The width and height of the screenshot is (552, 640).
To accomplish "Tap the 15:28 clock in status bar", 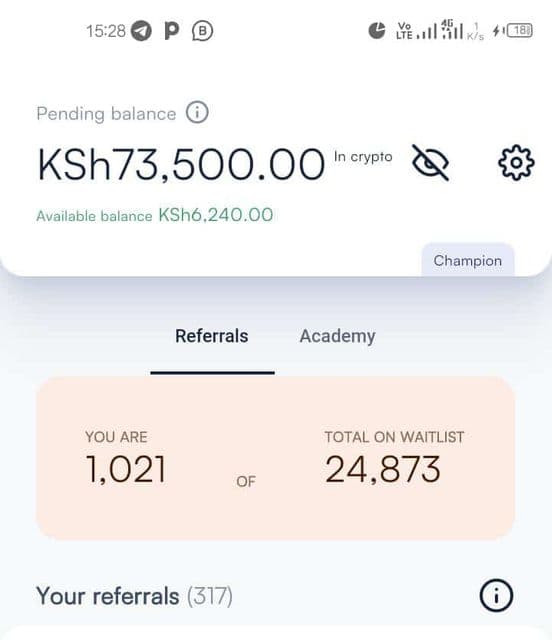I will [x=106, y=31].
